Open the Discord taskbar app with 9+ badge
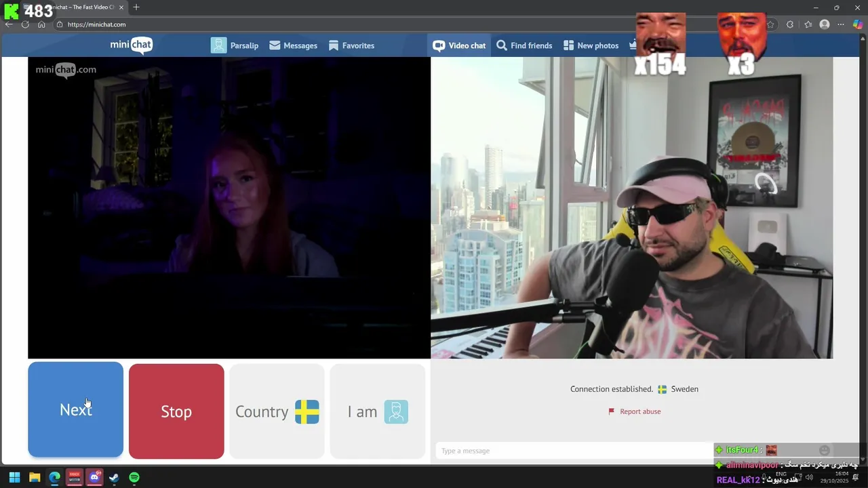The image size is (868, 488). (94, 477)
